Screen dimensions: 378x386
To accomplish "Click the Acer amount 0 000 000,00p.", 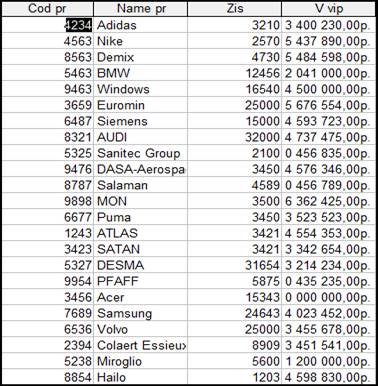I will coord(329,297).
